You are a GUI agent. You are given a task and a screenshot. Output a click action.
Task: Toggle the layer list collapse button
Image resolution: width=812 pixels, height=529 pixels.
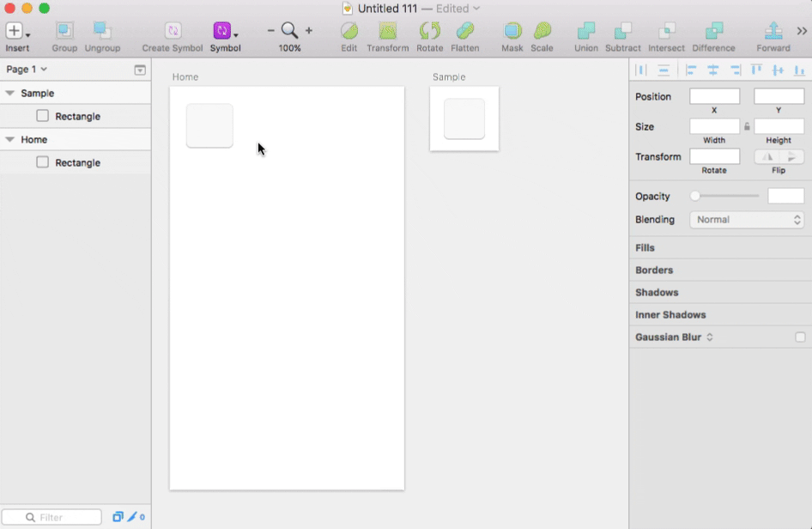(x=140, y=70)
